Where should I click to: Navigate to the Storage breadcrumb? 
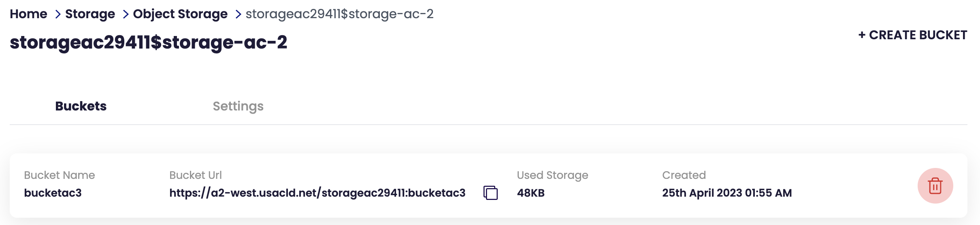pos(90,14)
